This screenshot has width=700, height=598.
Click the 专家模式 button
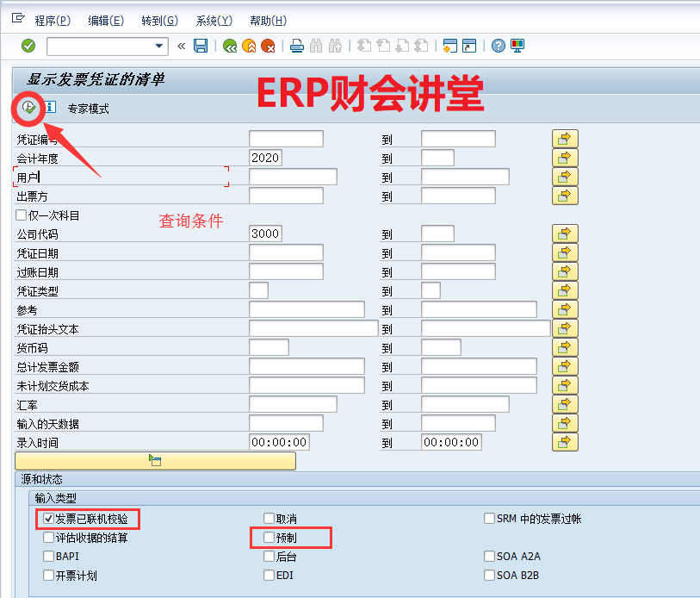[x=89, y=109]
